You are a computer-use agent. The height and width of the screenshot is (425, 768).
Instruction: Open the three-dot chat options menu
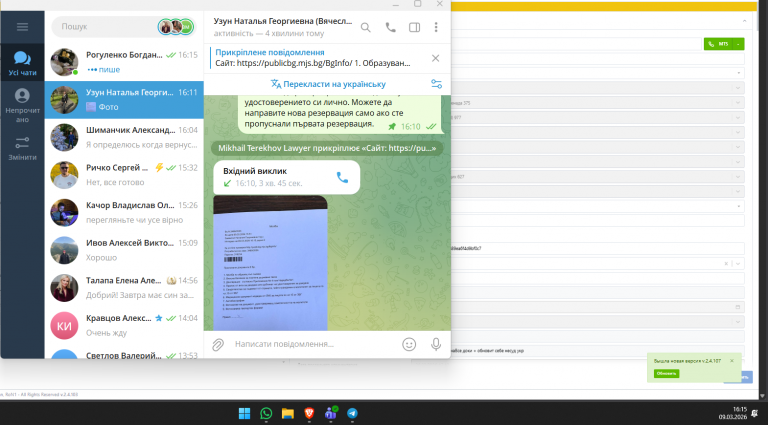pyautogui.click(x=436, y=27)
